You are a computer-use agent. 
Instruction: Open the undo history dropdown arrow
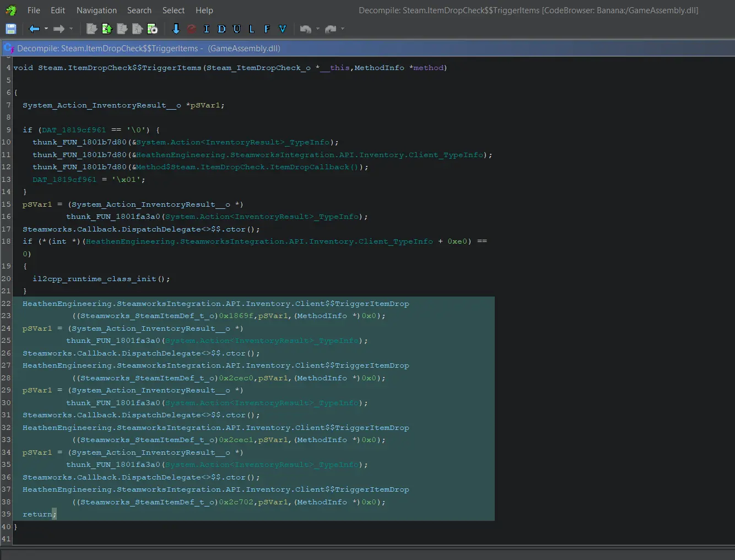pos(318,29)
